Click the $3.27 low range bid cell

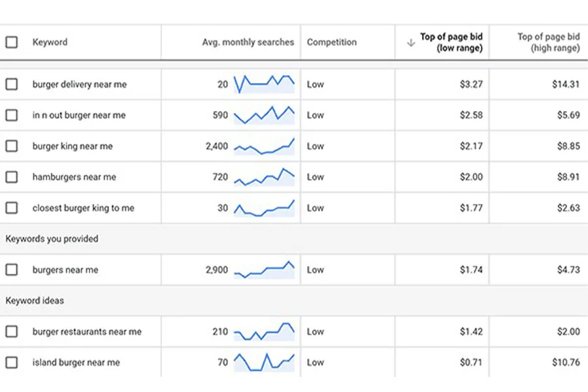tap(471, 84)
